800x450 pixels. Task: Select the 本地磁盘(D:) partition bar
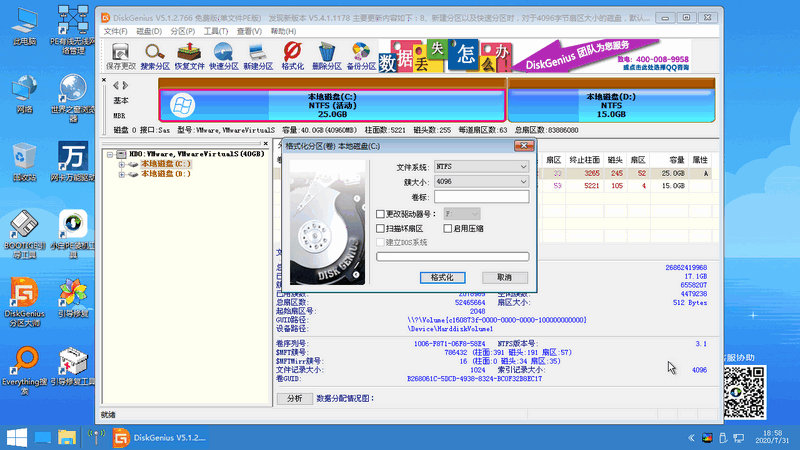click(610, 104)
